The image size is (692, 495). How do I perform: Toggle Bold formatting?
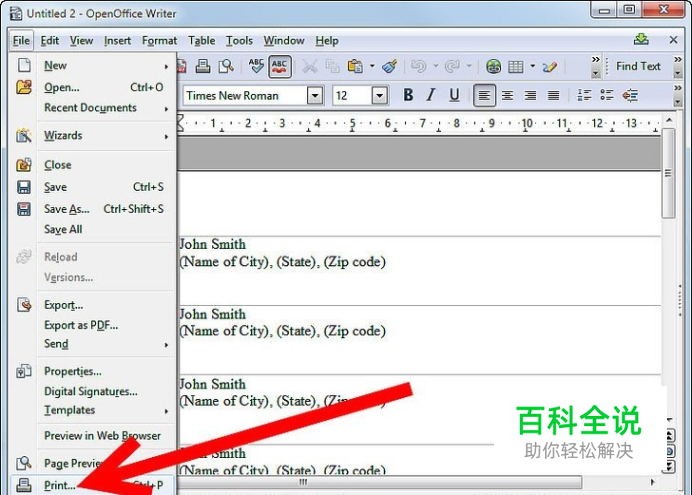(x=408, y=95)
